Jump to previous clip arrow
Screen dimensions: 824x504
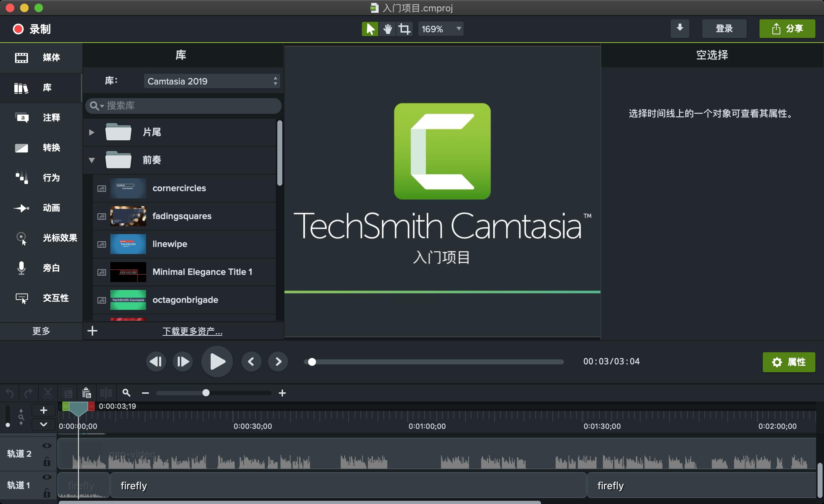pos(251,362)
